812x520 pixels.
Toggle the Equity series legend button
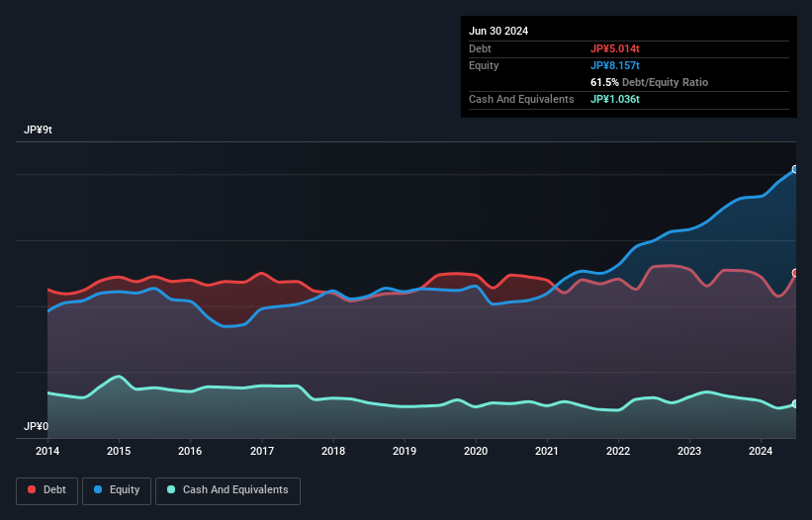pyautogui.click(x=117, y=490)
